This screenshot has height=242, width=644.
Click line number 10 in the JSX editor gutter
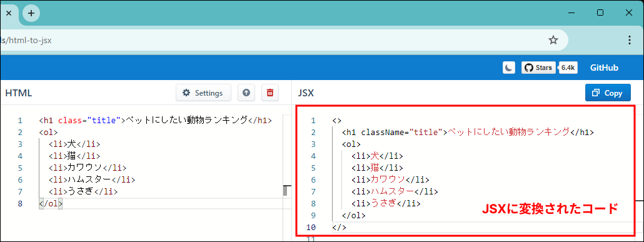pos(311,228)
